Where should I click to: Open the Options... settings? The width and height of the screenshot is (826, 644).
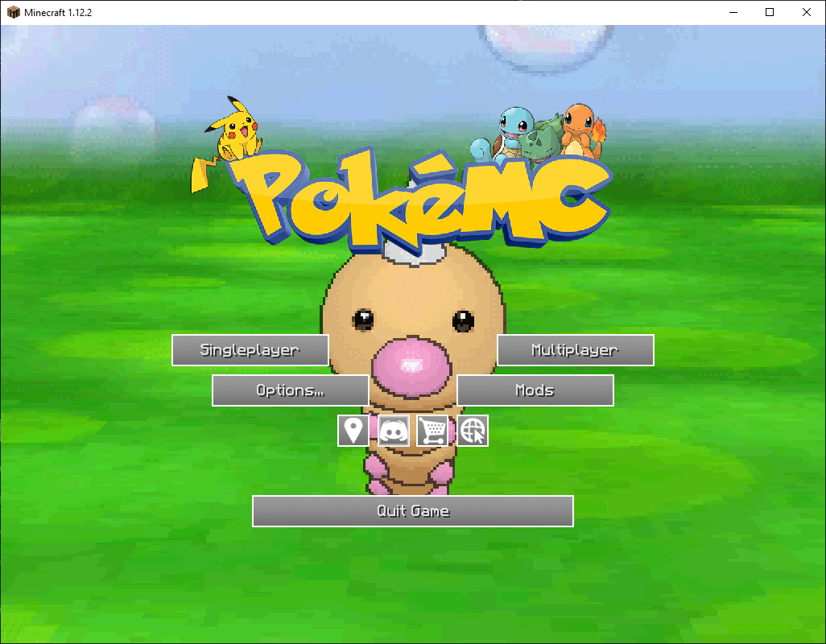pyautogui.click(x=291, y=390)
